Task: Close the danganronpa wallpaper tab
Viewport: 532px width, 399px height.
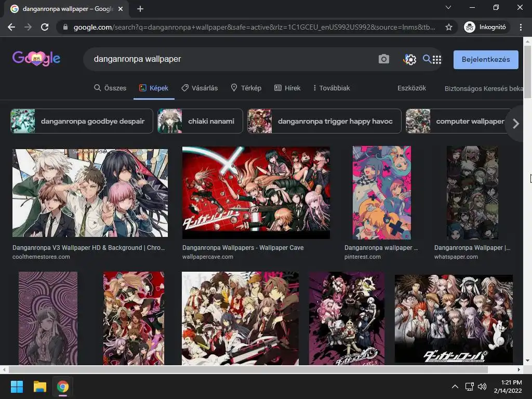Action: pyautogui.click(x=121, y=9)
